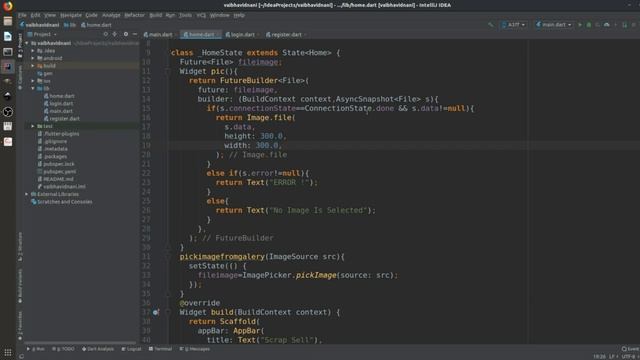
Task: Select home.dart in project tree
Action: [x=59, y=96]
